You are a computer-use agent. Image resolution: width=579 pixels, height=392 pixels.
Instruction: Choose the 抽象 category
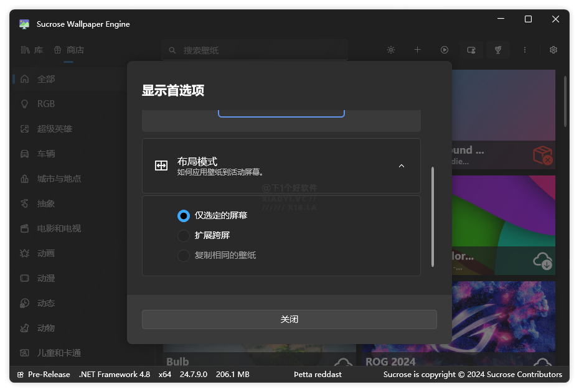[70, 203]
